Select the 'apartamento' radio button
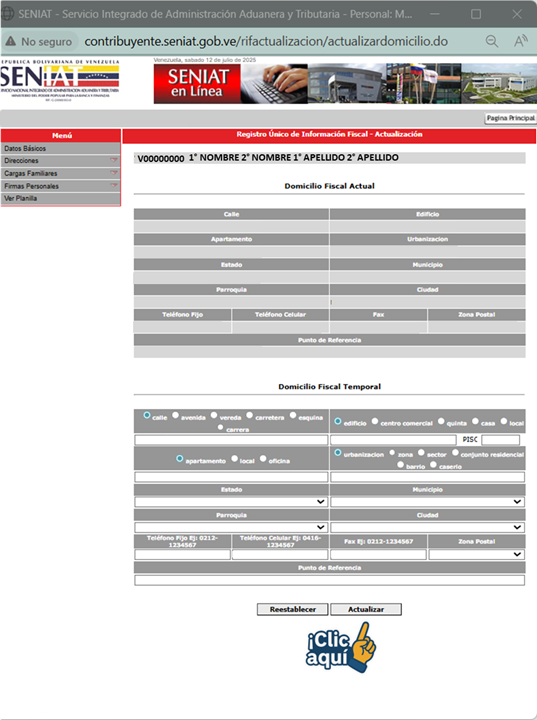537x720 pixels. coord(180,459)
